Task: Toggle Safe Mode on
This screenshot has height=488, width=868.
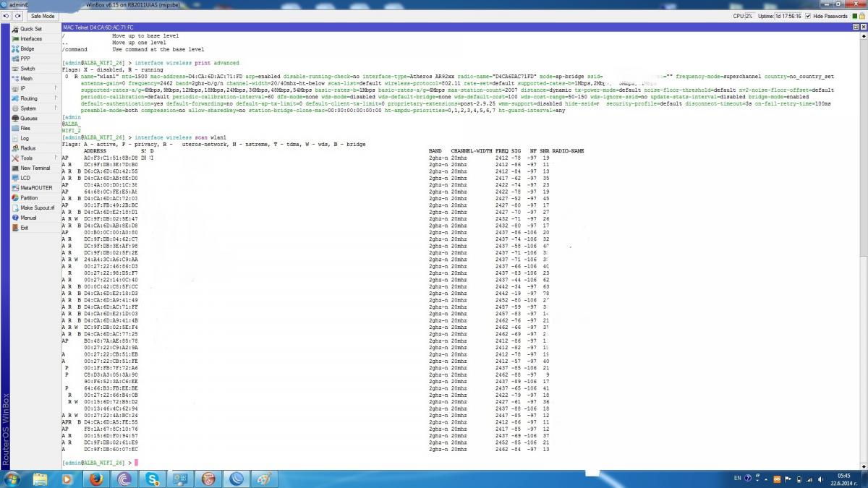Action: [43, 16]
